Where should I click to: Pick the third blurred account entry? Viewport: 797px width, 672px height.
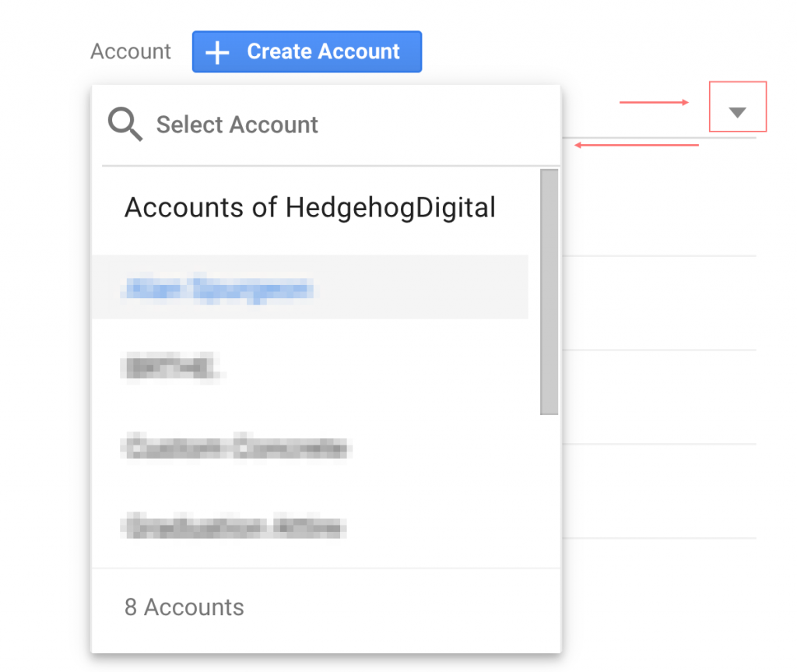tap(237, 448)
